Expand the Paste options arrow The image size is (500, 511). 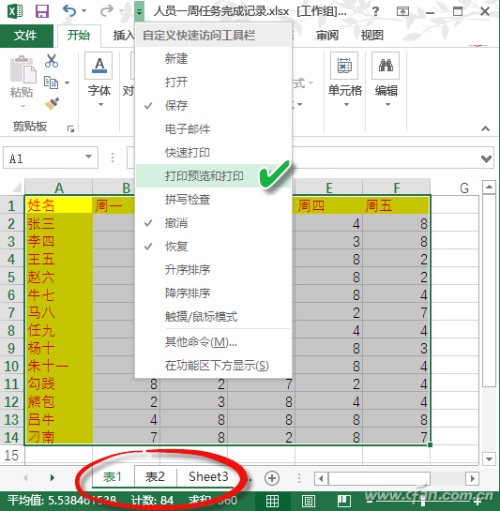[23, 106]
